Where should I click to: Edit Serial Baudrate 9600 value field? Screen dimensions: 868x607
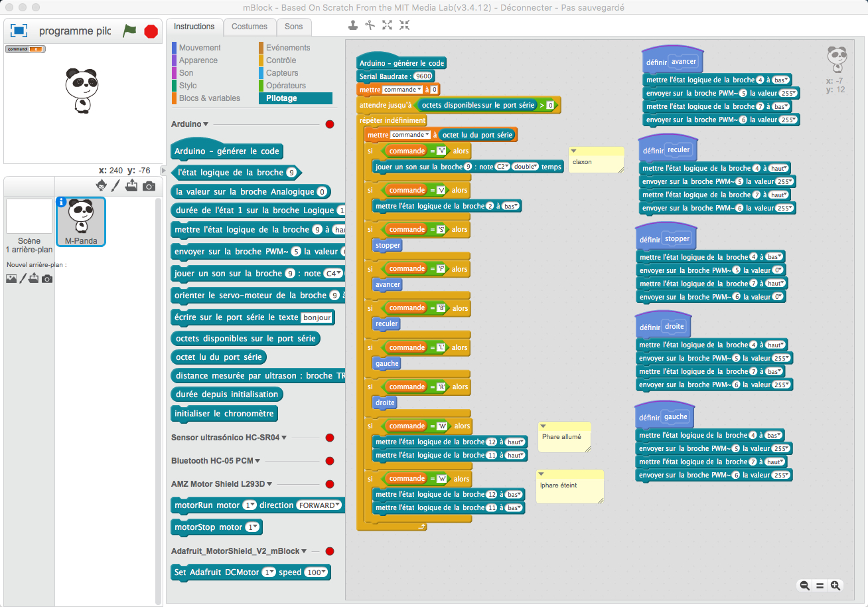click(423, 76)
